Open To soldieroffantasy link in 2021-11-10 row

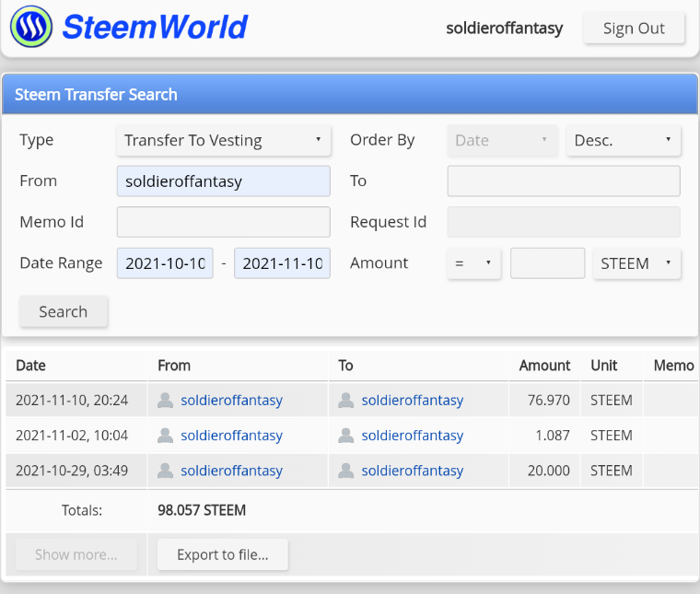click(413, 401)
